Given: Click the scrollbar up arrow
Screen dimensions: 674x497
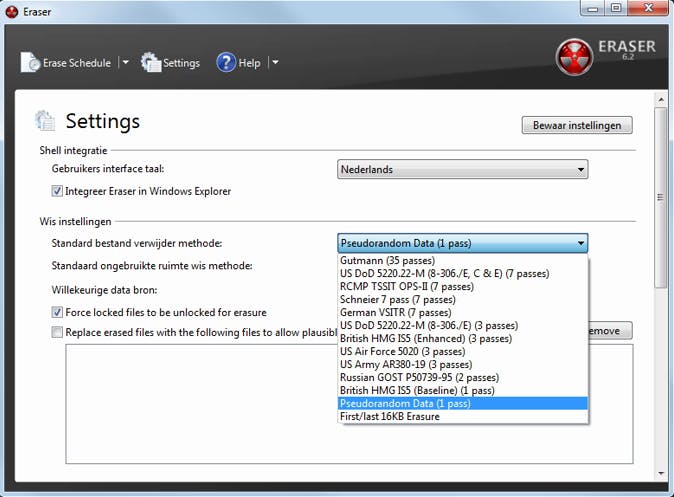Looking at the screenshot, I should point(661,100).
